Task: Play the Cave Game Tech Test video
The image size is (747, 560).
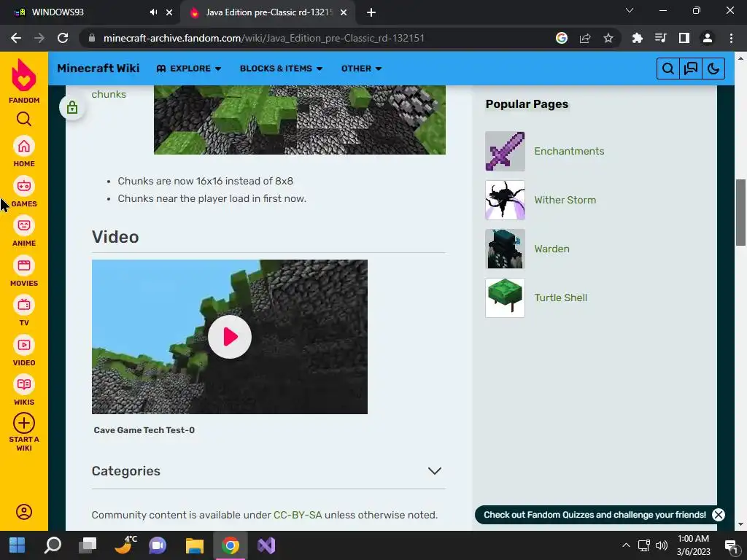Action: pyautogui.click(x=230, y=337)
